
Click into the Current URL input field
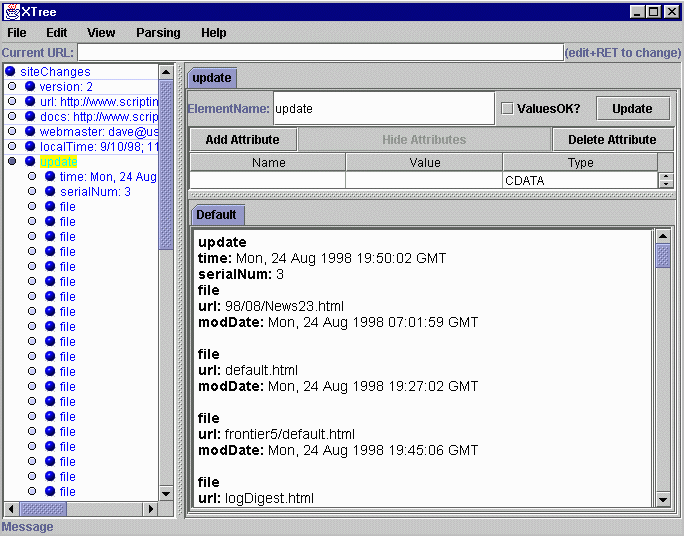(x=320, y=53)
